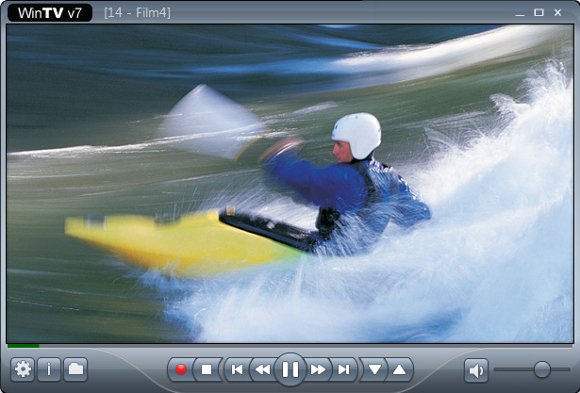Stop playback with the square stop button
580x393 pixels.
click(207, 369)
